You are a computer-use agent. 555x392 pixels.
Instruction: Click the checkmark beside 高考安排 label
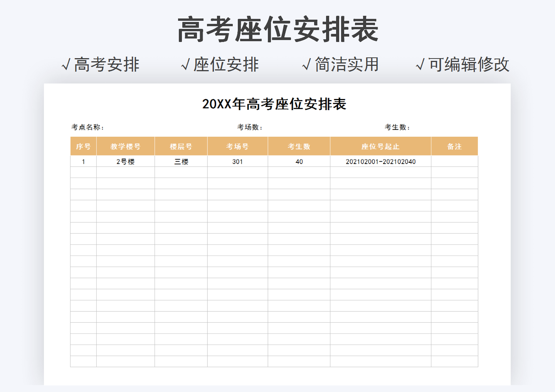(66, 65)
